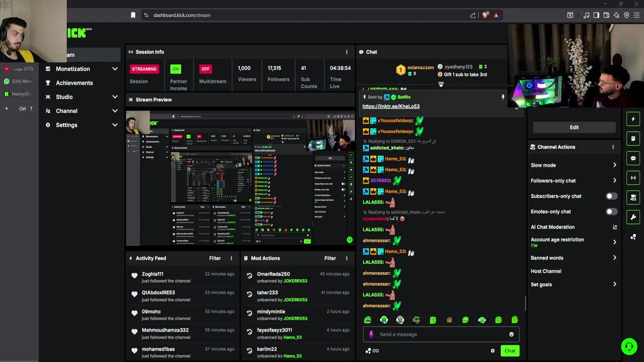Open Account age restriction arrow
644x362 pixels.
point(614,242)
